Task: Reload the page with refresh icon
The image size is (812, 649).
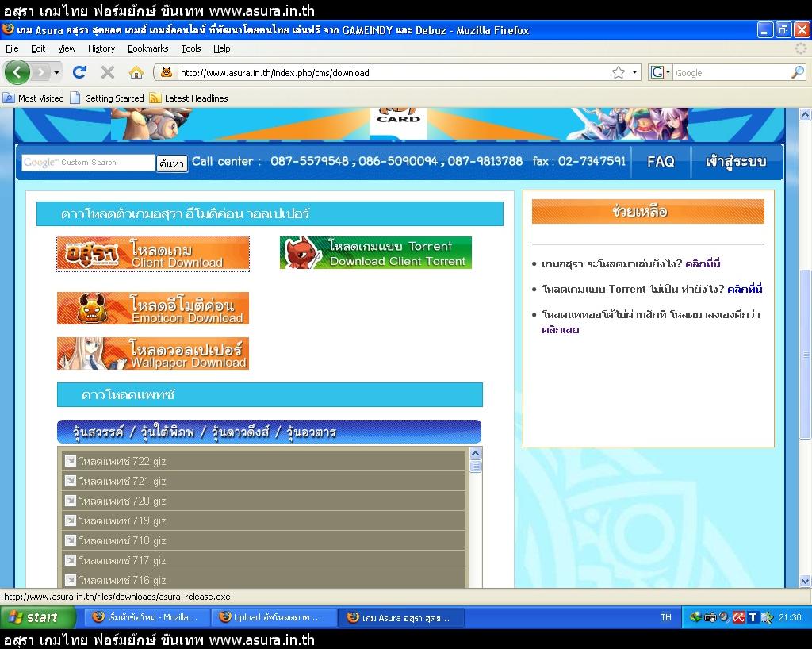Action: 79,72
